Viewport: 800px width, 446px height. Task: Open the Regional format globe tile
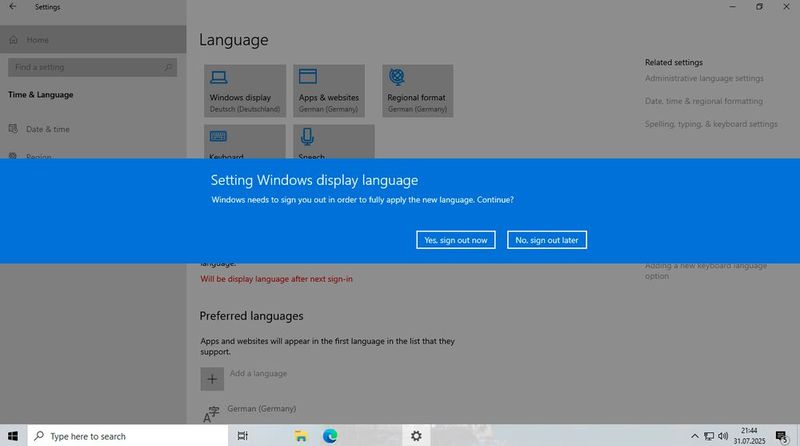coord(417,90)
